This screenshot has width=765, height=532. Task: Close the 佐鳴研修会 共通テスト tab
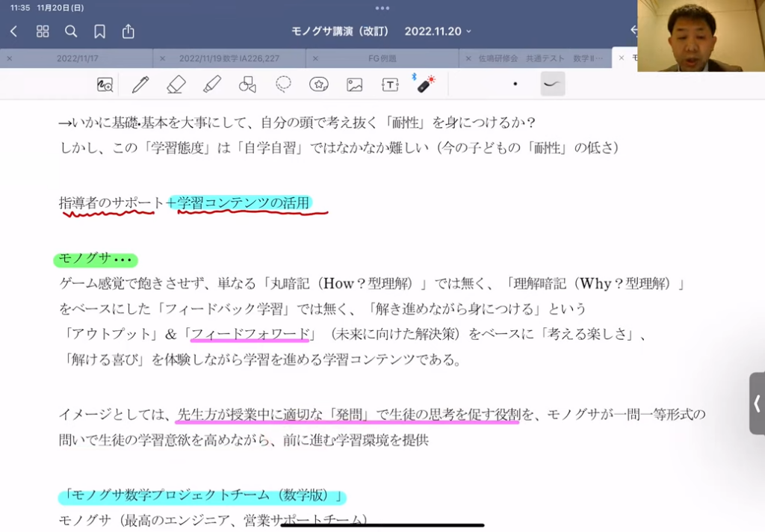click(468, 58)
